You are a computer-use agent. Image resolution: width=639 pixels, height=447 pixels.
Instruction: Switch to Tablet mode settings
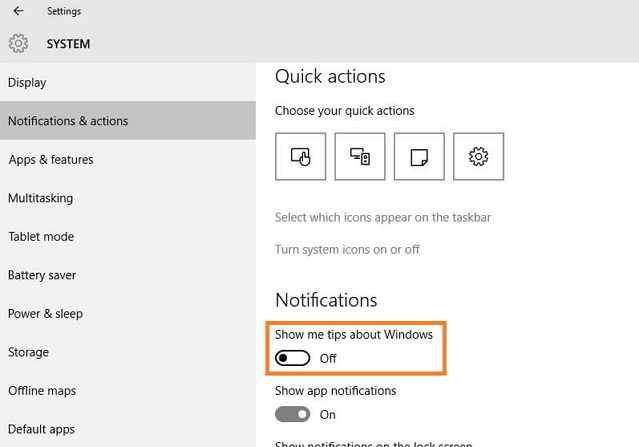[128, 236]
